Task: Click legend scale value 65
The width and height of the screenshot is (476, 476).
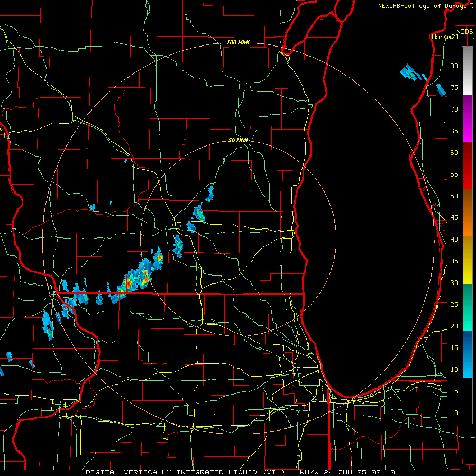Action: click(454, 131)
